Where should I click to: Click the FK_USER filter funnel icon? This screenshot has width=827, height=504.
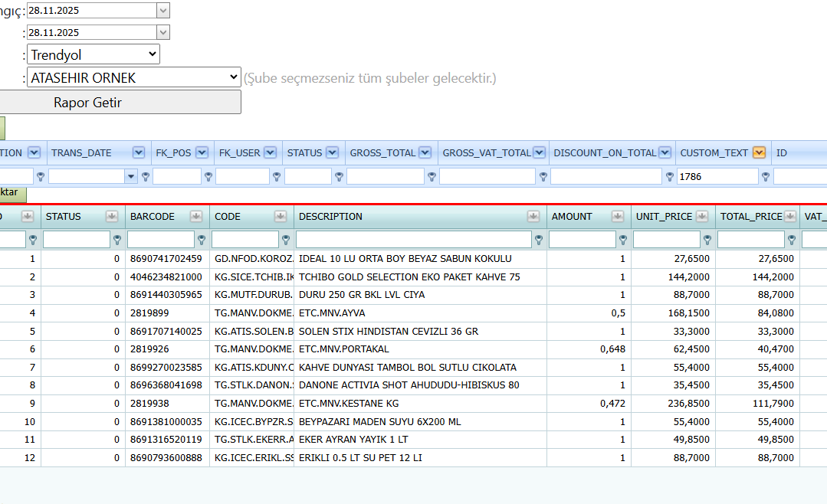pos(277,177)
